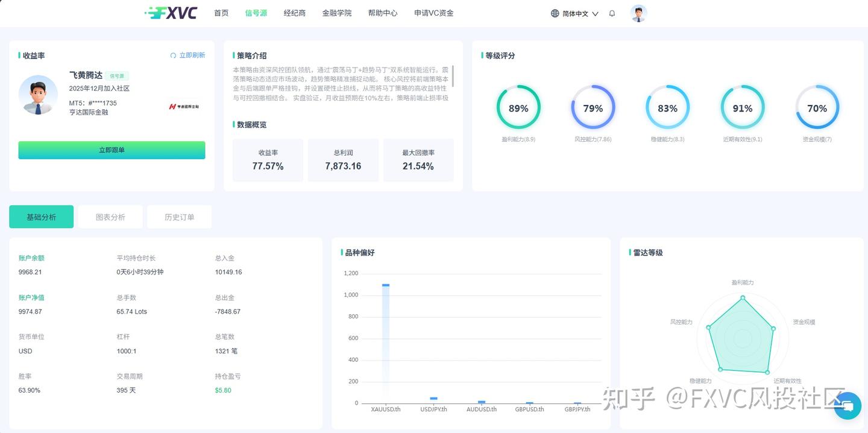Click the 飞黄腾达 trader name
868x433 pixels.
(86, 75)
